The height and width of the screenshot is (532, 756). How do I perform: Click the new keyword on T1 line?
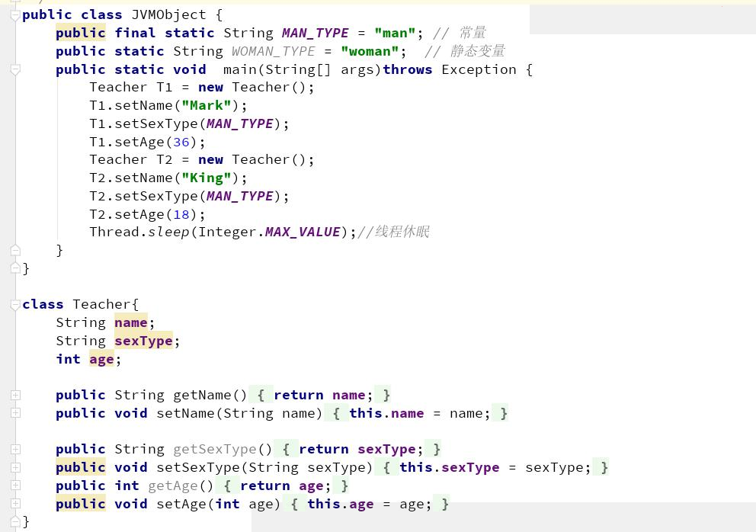210,88
